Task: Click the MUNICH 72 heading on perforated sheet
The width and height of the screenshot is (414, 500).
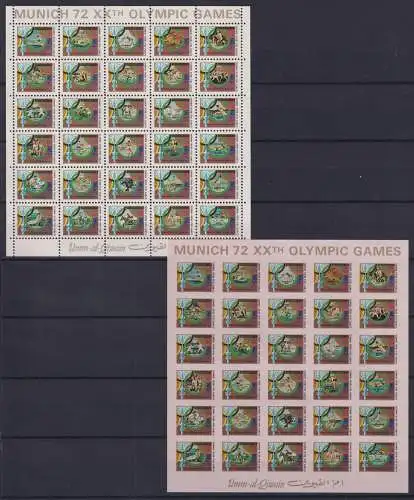Action: 128,14
